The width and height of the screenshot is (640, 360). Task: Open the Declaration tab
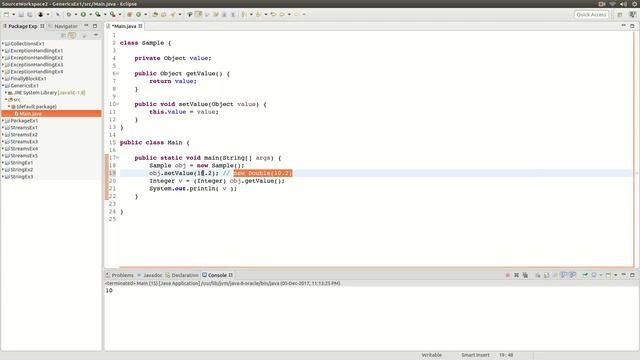coord(182,275)
